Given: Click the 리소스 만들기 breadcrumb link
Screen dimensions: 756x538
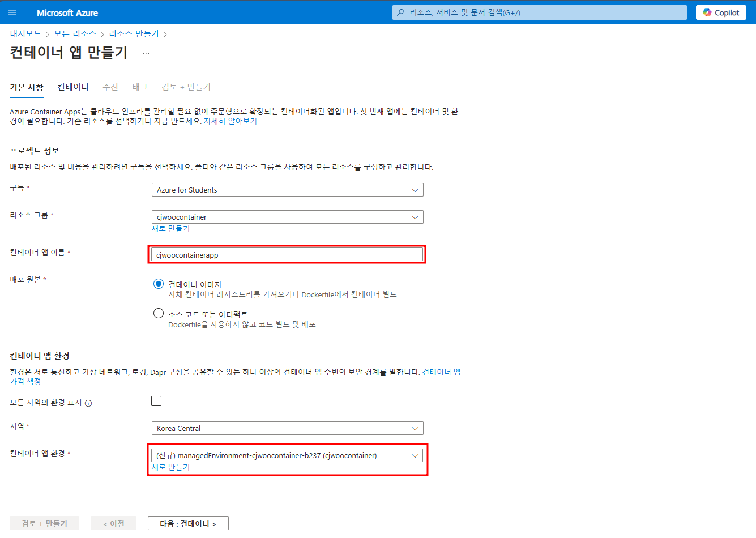Looking at the screenshot, I should pyautogui.click(x=134, y=34).
